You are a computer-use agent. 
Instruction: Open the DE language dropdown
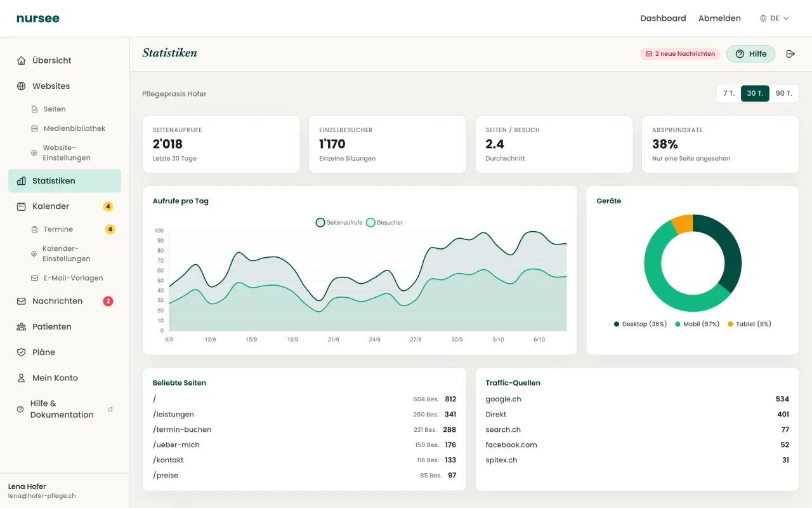[x=775, y=18]
